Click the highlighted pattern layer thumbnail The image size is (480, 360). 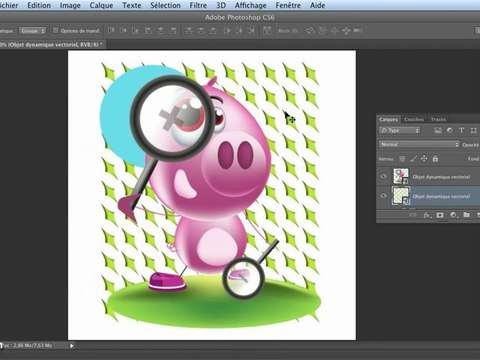(x=401, y=196)
